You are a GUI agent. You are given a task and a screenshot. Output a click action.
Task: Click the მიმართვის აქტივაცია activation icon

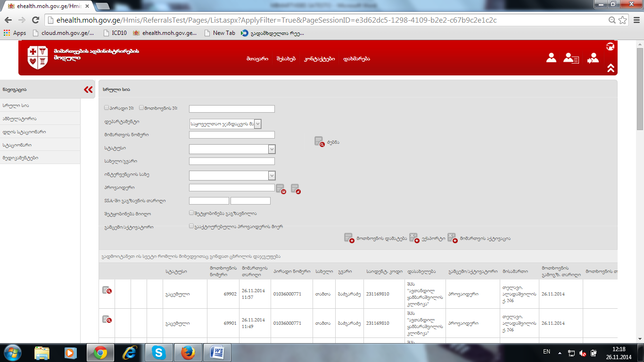pyautogui.click(x=452, y=238)
